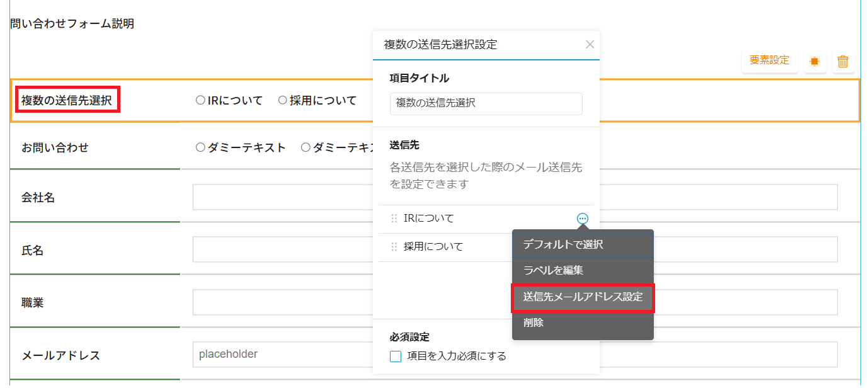Open the three-dot menu for IRについて
This screenshot has height=388, width=868.
pos(583,219)
